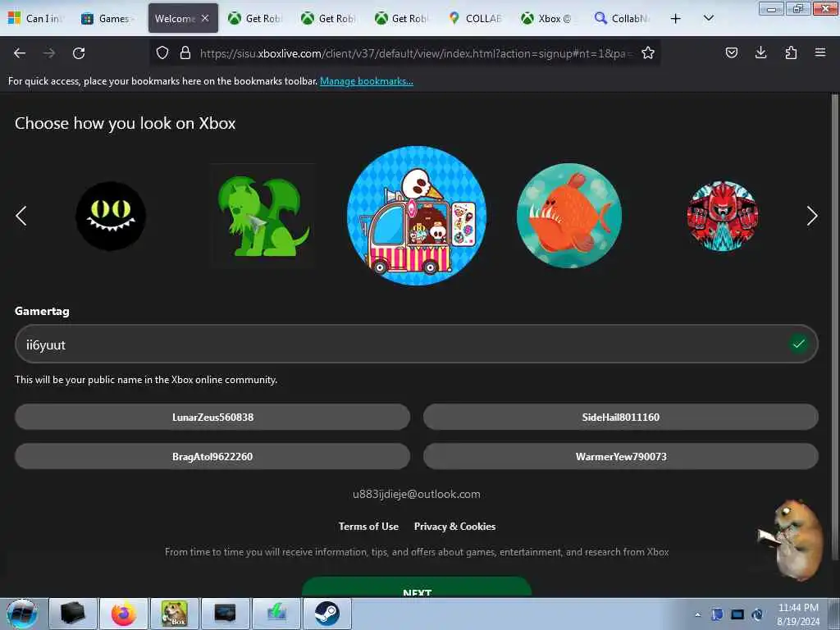
Task: Open the Windows Start menu orb
Action: (22, 614)
